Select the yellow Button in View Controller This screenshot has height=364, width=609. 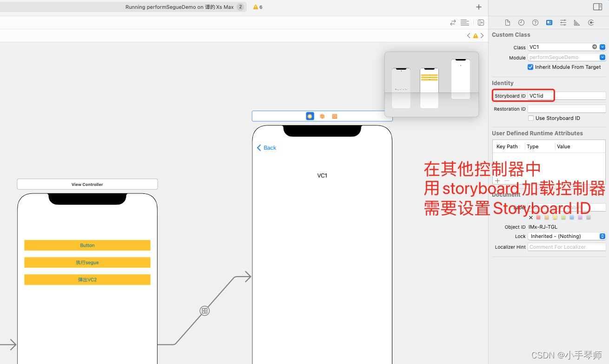(87, 245)
